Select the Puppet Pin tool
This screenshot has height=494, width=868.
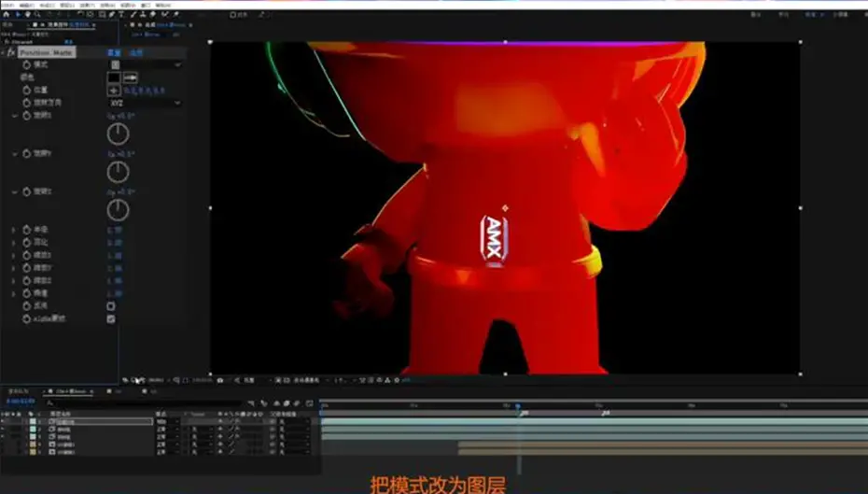tap(176, 14)
